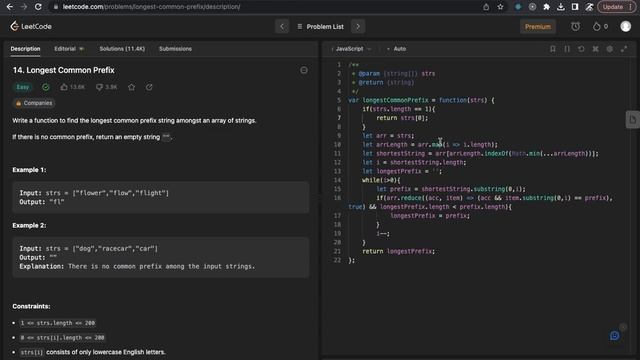Image resolution: width=640 pixels, height=360 pixels.
Task: Share this page from the address bar
Action: click(x=486, y=7)
